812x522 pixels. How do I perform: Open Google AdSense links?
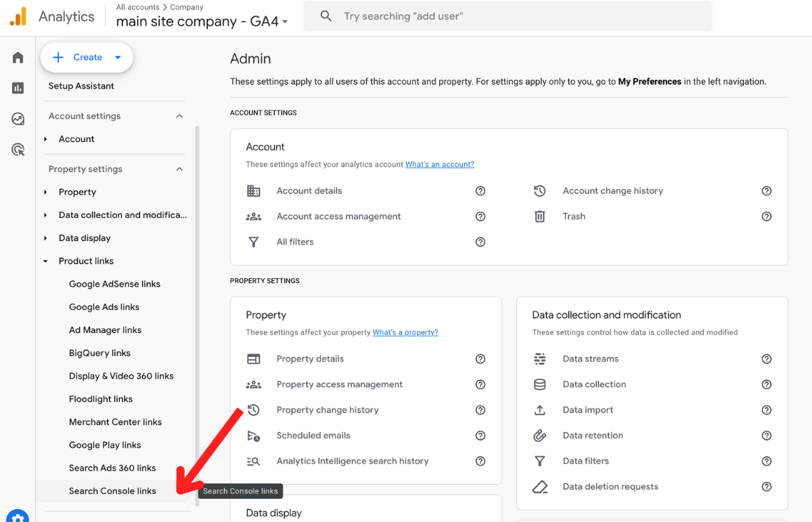click(114, 284)
